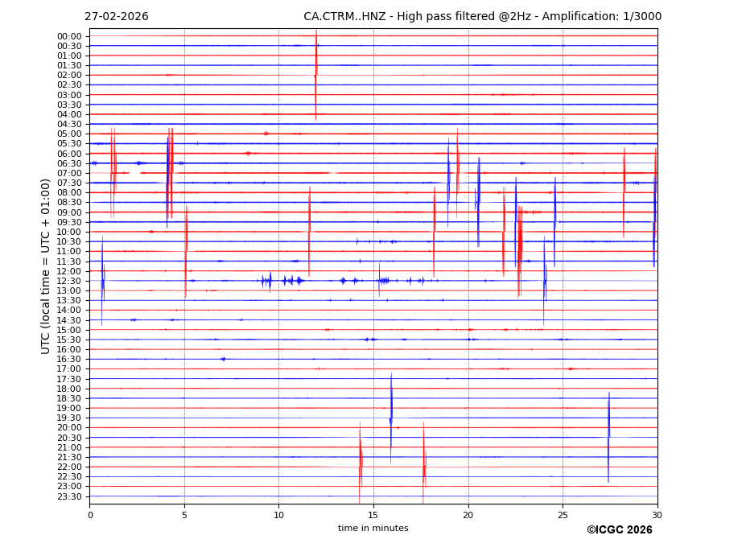Click the date label 27-02-2026

coord(117,17)
